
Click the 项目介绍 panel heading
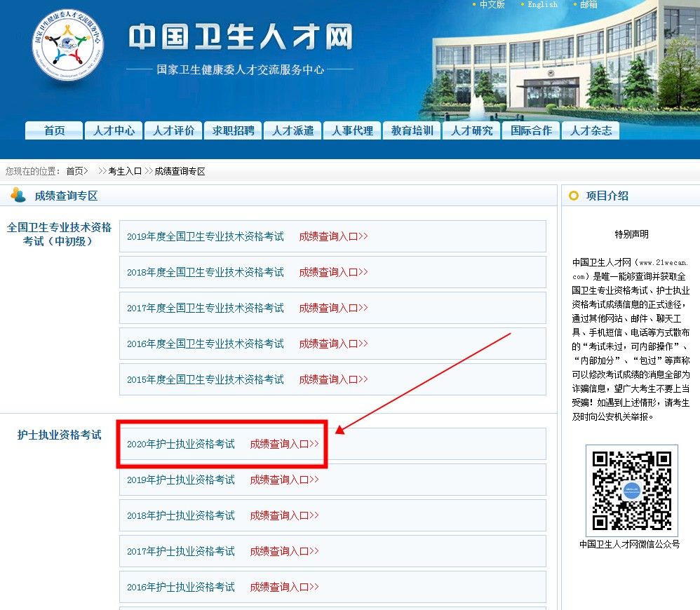(x=607, y=196)
